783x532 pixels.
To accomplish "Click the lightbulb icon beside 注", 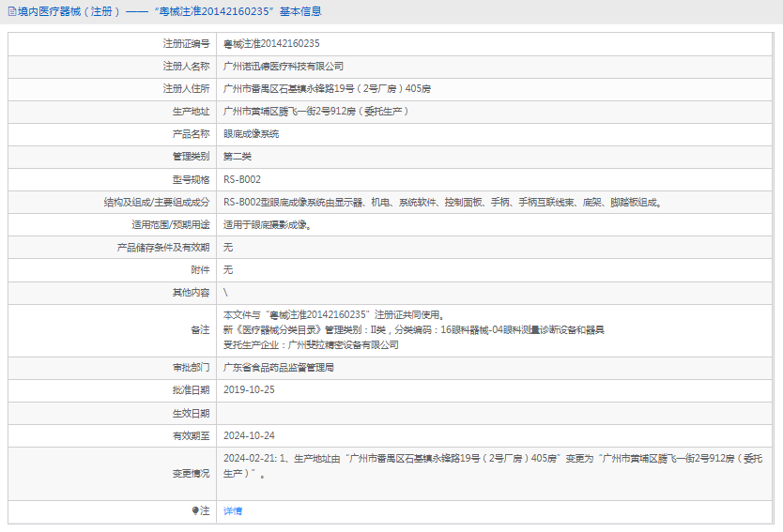I will click(195, 510).
